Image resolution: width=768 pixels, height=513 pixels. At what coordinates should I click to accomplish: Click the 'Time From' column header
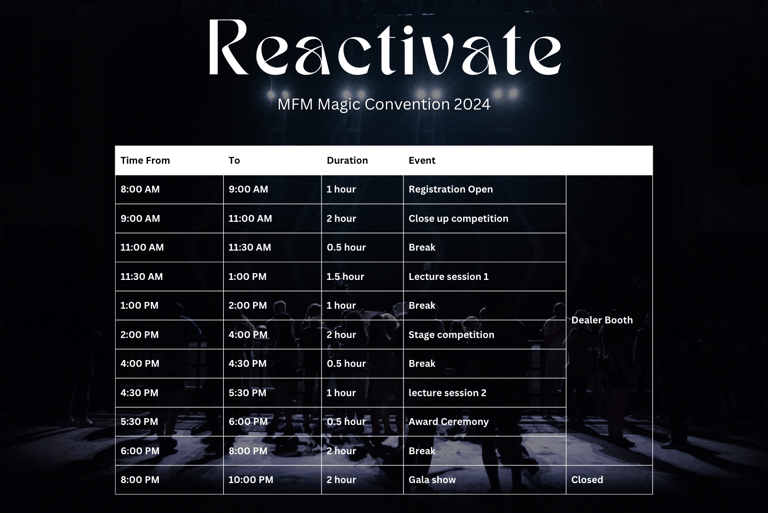click(145, 160)
